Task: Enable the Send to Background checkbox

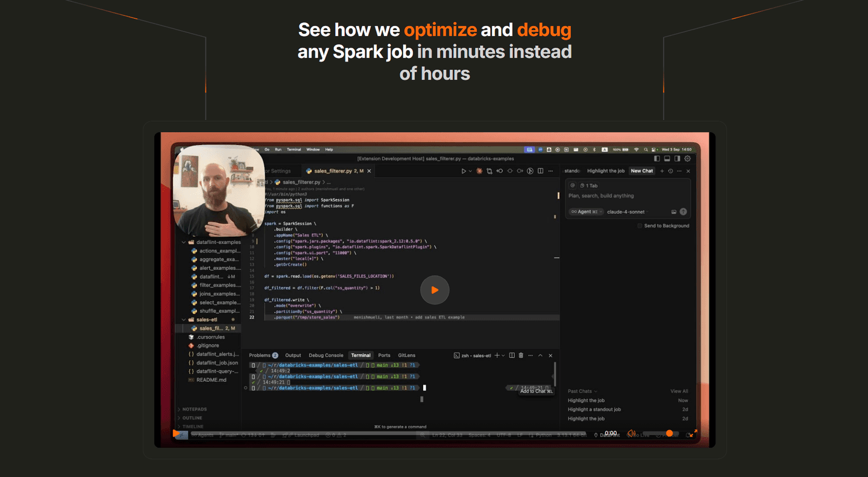Action: click(640, 226)
